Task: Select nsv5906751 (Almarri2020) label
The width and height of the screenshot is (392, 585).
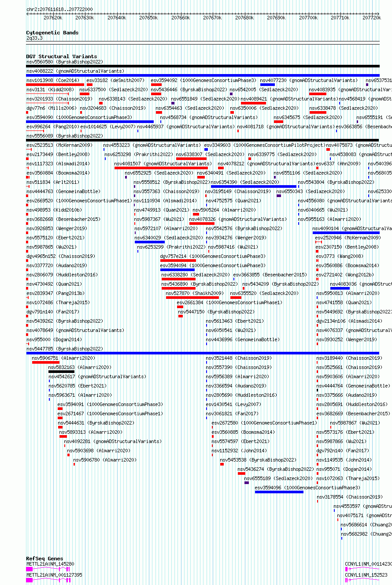Action: point(63,358)
